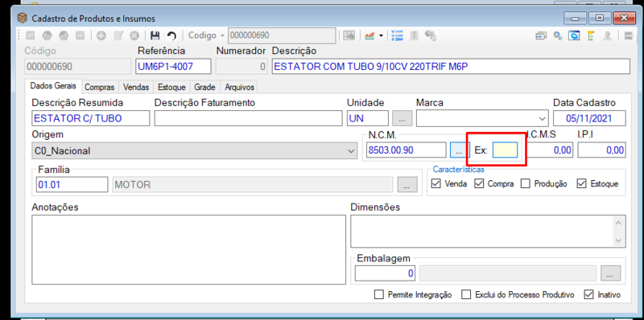Click the first record navigation icon

[30, 35]
